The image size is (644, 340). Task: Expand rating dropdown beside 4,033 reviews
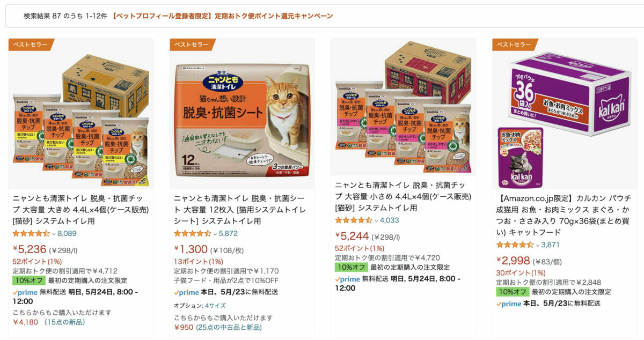point(376,220)
